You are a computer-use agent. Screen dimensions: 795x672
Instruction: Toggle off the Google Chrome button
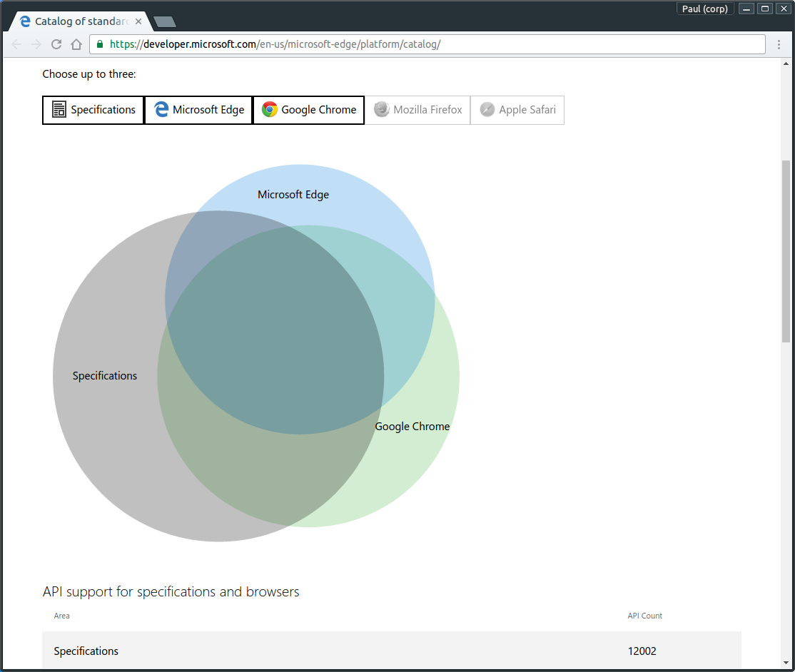pyautogui.click(x=309, y=110)
